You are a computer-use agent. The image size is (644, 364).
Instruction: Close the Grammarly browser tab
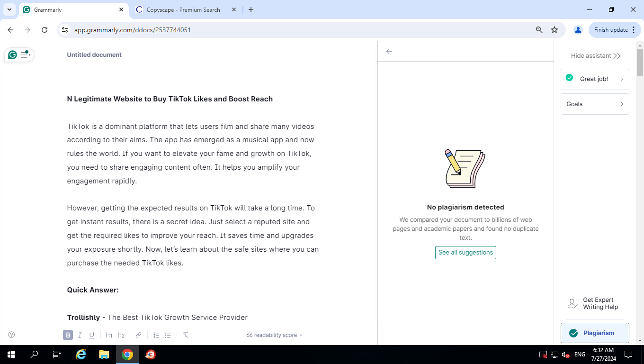click(121, 9)
